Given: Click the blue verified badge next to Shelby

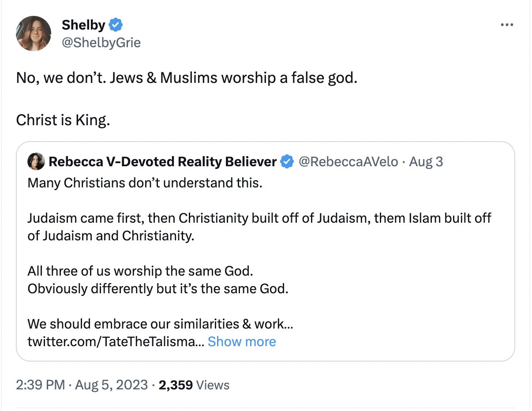Looking at the screenshot, I should [115, 25].
